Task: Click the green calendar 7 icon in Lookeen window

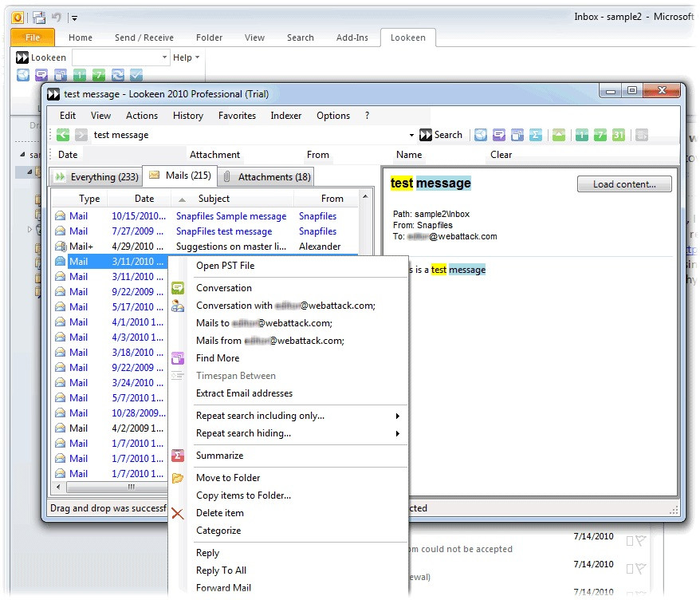Action: [x=600, y=135]
